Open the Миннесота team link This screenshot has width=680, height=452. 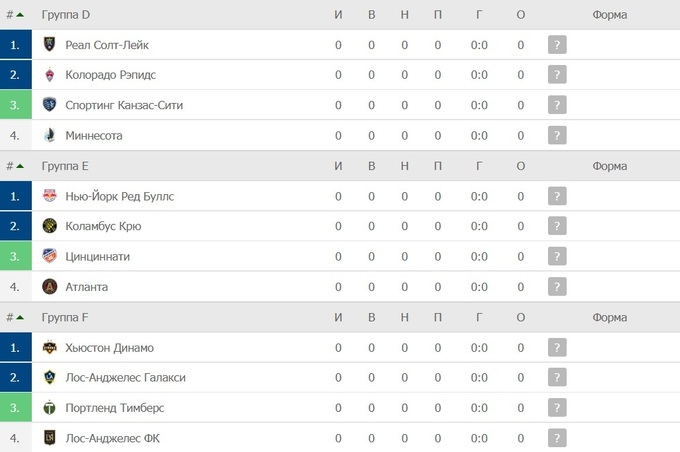click(x=94, y=136)
